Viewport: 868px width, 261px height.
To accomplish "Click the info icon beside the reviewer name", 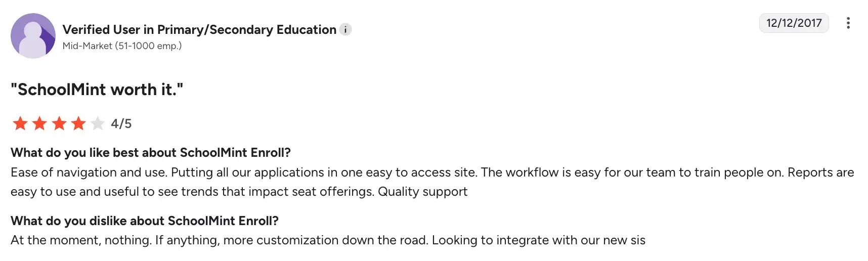I will (345, 30).
